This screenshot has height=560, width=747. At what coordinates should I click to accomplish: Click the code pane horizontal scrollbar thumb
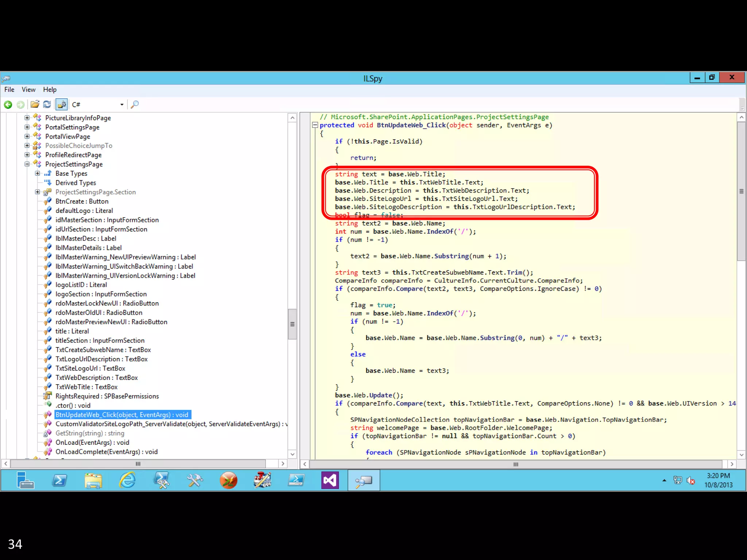515,464
